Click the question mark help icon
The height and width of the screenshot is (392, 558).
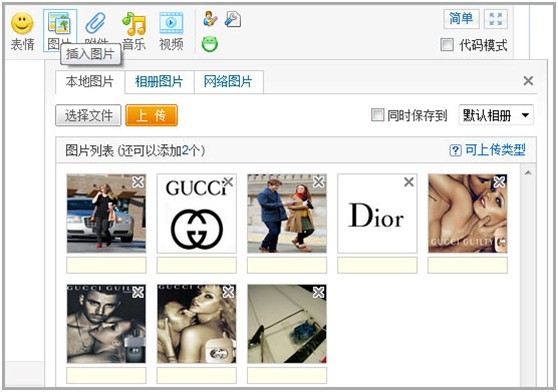[x=456, y=150]
